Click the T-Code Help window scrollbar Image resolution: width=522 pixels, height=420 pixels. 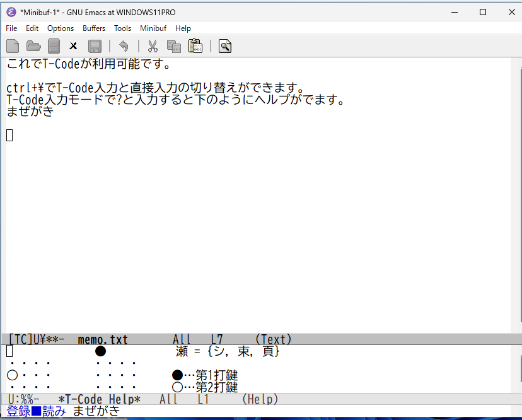point(520,369)
